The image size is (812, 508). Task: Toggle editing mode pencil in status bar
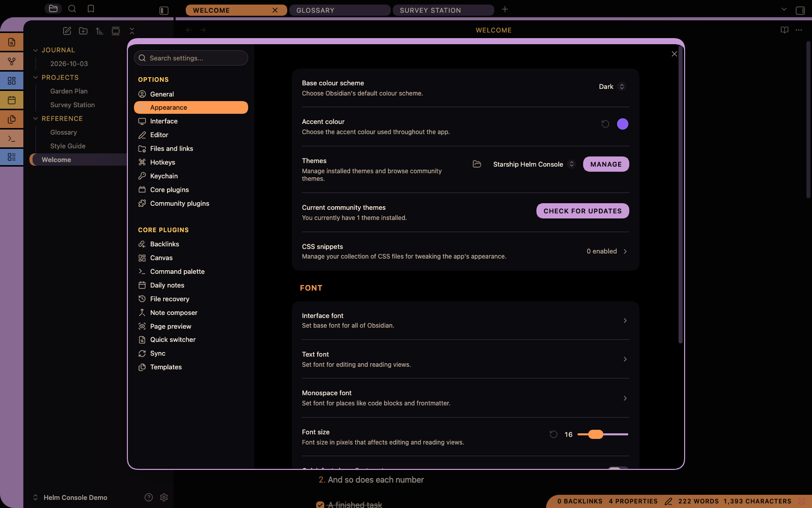668,501
